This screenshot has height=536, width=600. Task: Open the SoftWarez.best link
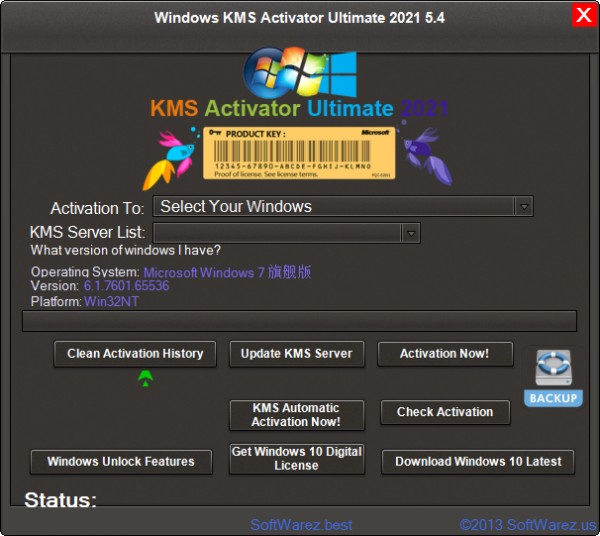coord(301,525)
